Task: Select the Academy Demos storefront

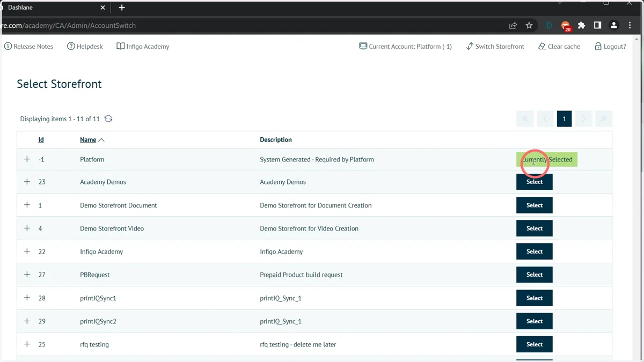Action: 535,182
